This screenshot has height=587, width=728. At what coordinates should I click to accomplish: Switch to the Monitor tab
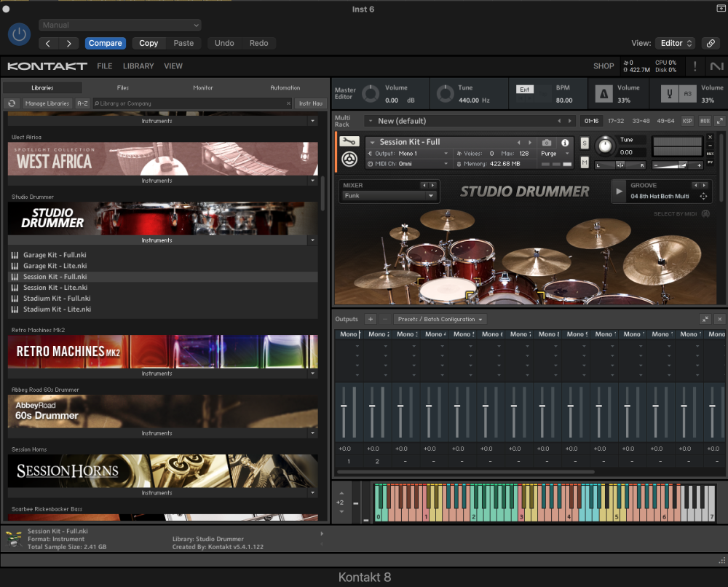(203, 88)
